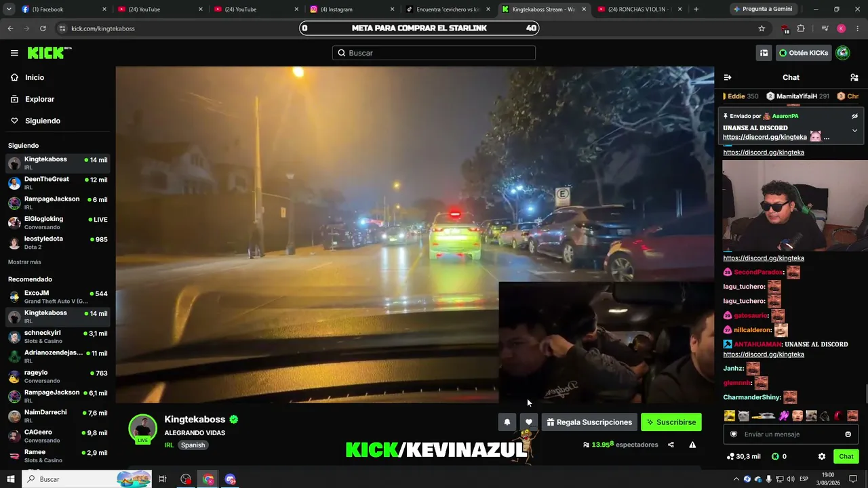This screenshot has width=868, height=488.
Task: Open a new browser tab
Action: 696,9
